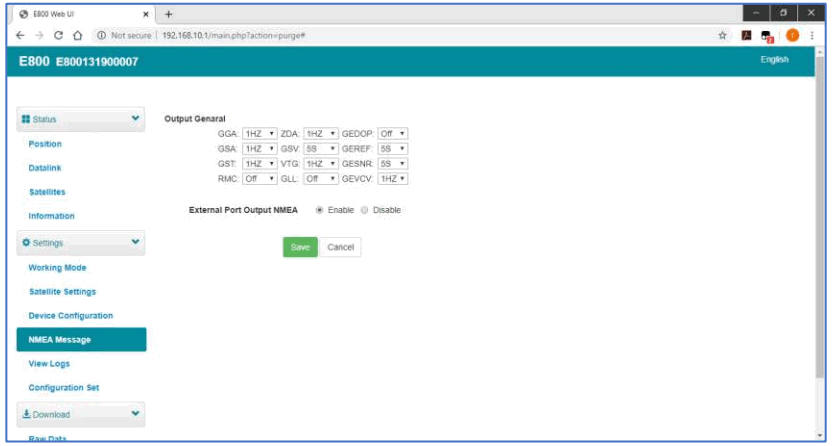This screenshot has width=833, height=446.
Task: Open the PDF extension icon
Action: pos(746,36)
